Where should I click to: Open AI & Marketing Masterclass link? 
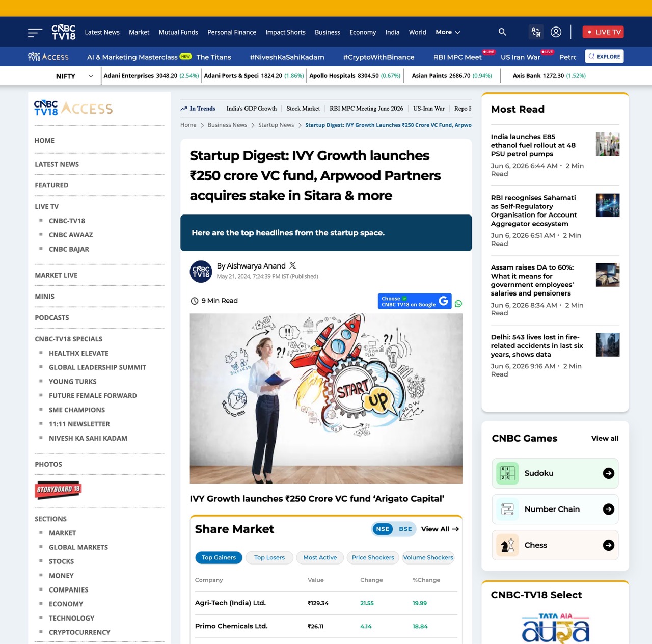tap(132, 57)
